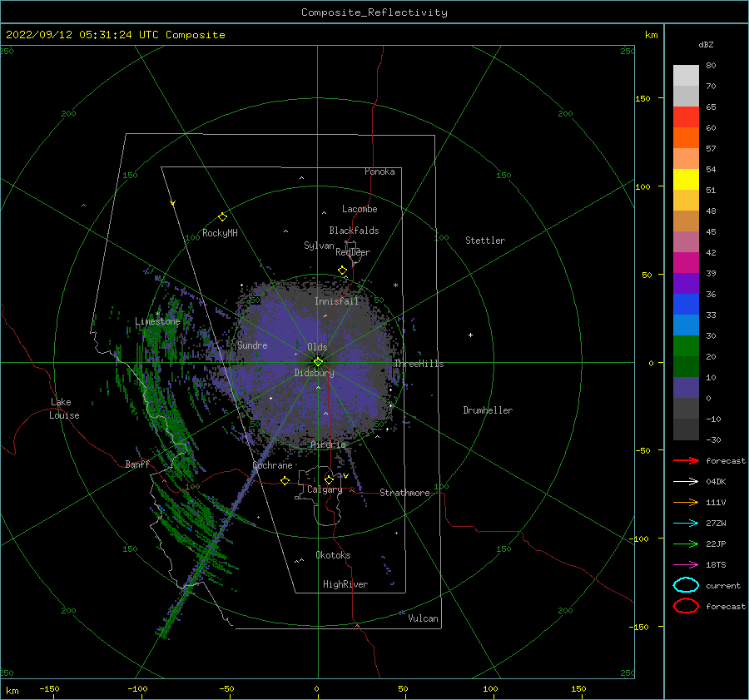749x700 pixels.
Task: Click the 51 dBZ yellow color swatch
Action: 686,179
